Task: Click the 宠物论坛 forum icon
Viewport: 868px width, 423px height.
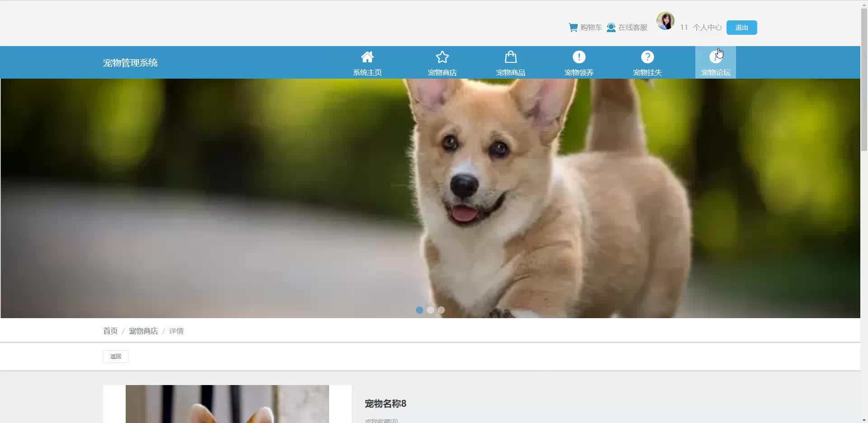Action: tap(716, 57)
